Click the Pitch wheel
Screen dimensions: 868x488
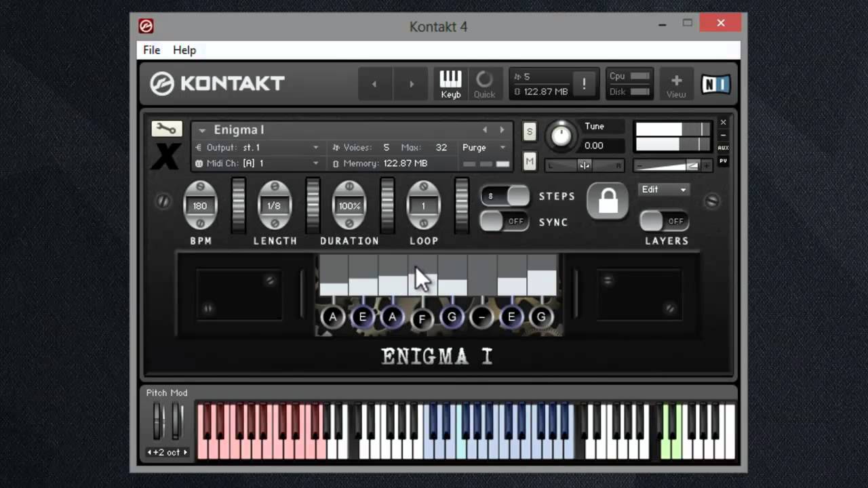click(159, 420)
